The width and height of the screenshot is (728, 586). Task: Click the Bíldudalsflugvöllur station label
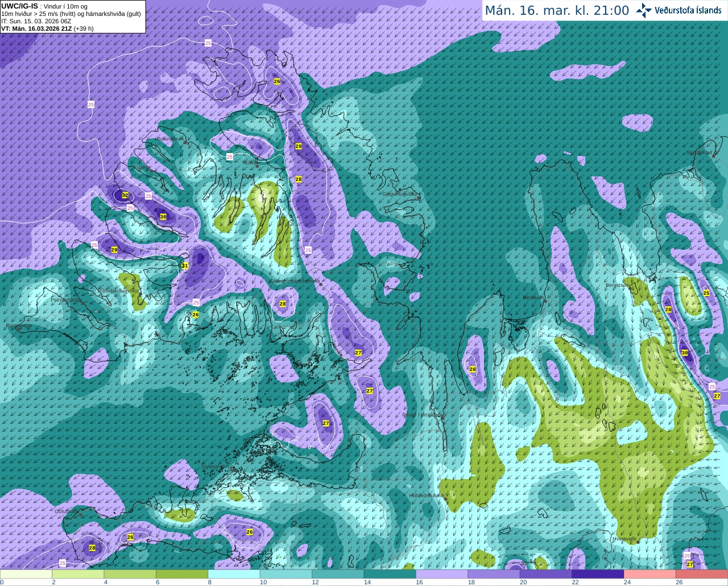tap(118, 290)
